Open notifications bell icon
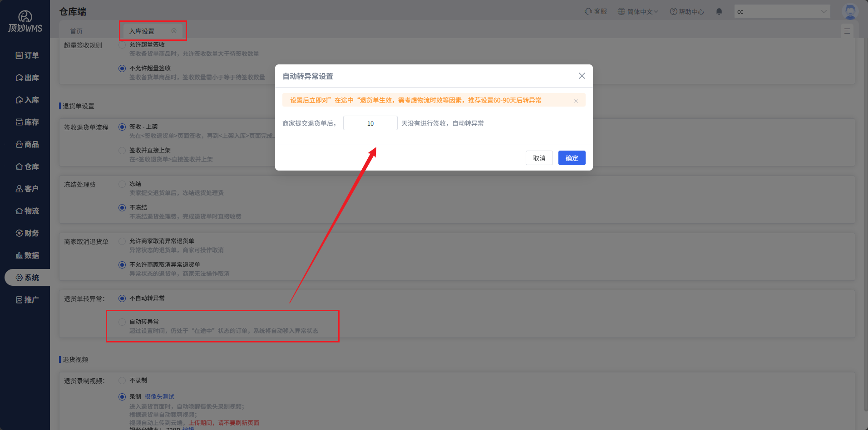868x430 pixels. coord(719,11)
